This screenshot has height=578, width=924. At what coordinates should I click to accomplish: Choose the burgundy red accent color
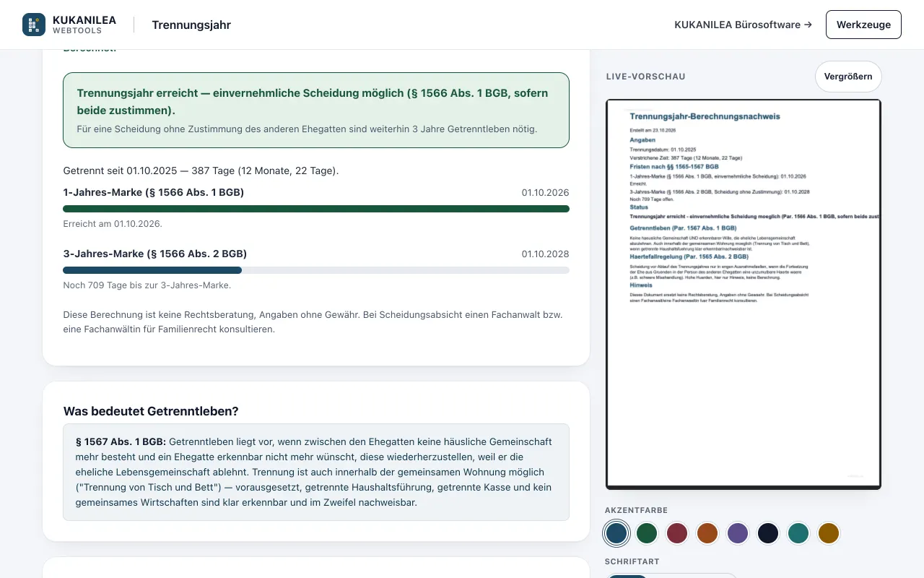(677, 534)
